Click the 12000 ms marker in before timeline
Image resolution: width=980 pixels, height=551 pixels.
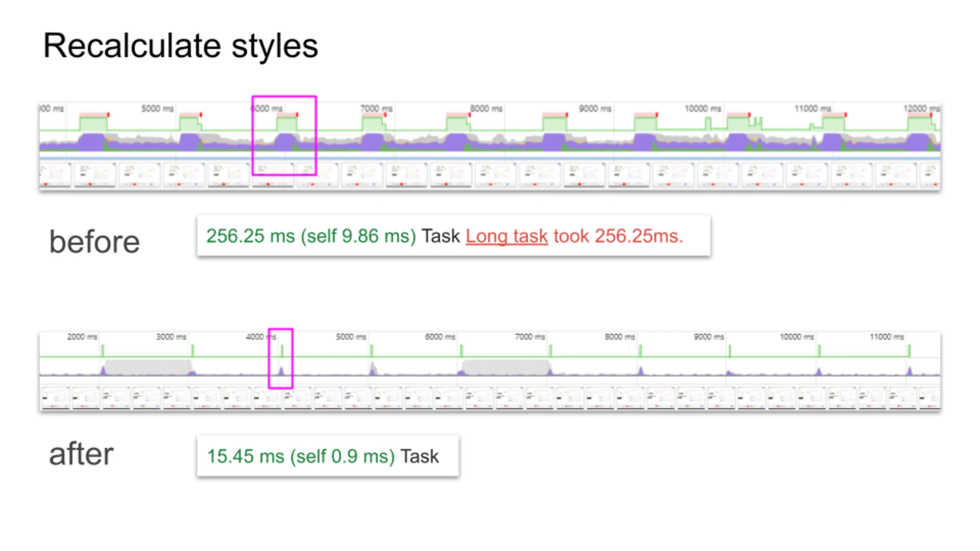click(x=921, y=109)
